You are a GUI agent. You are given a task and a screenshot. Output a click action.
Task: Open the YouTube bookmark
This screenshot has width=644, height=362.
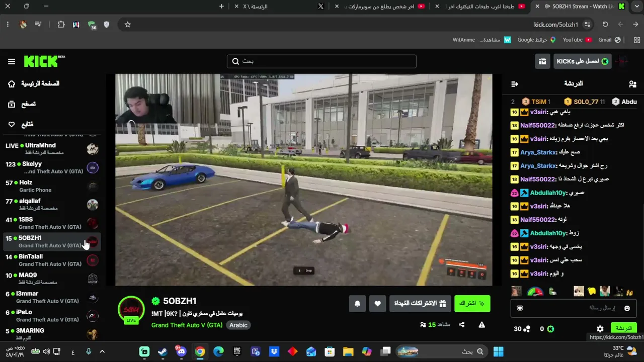577,40
